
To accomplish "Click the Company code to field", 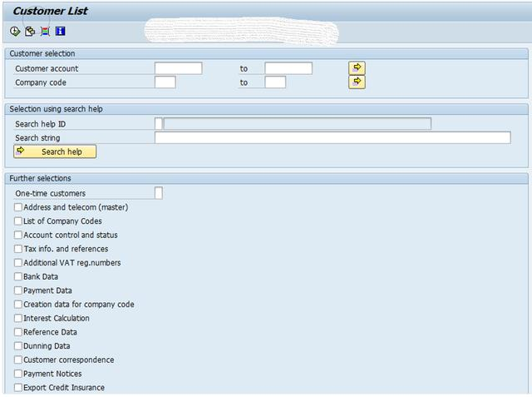I will pyautogui.click(x=275, y=82).
